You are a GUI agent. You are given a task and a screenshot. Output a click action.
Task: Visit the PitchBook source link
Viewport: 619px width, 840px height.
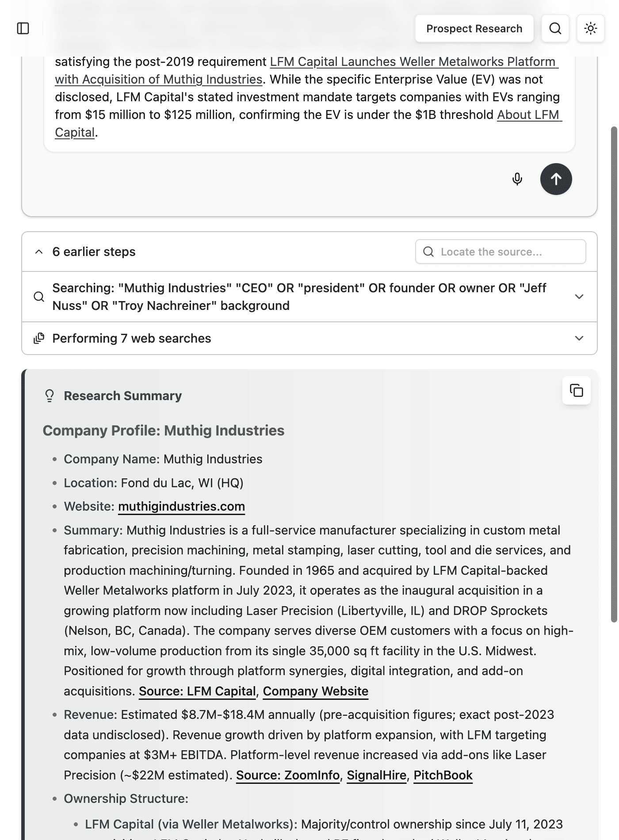click(x=443, y=775)
